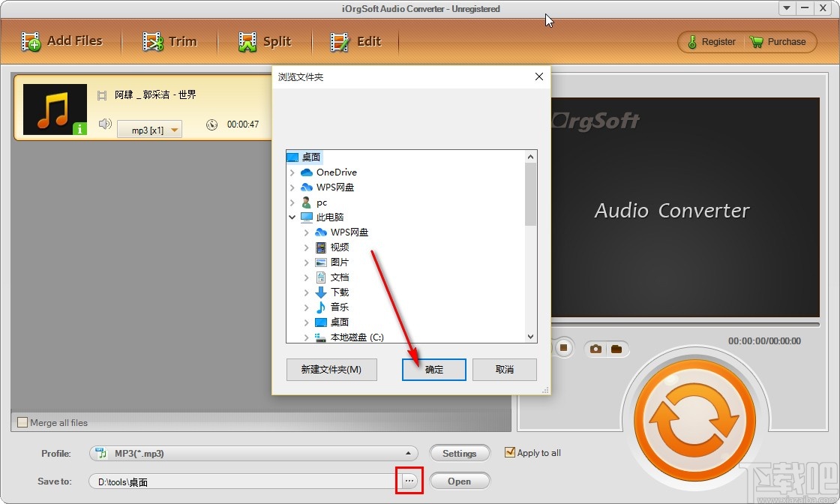Screen dimensions: 840x504
Task: Click the stop playback button
Action: point(563,348)
